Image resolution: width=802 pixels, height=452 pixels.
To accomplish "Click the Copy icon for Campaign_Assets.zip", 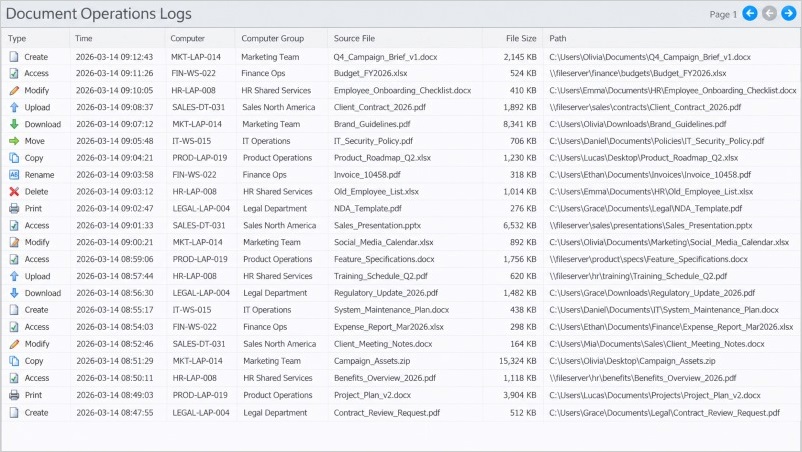I will tap(14, 361).
